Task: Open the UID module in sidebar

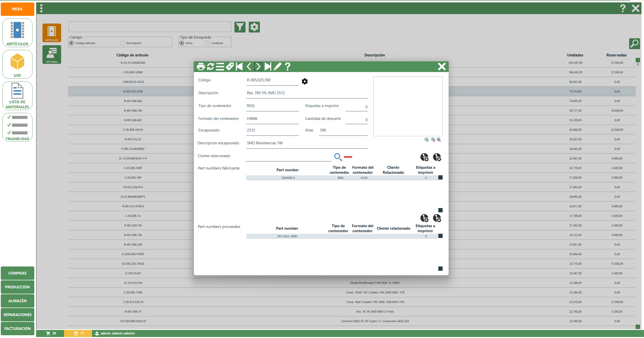Action: click(x=17, y=64)
